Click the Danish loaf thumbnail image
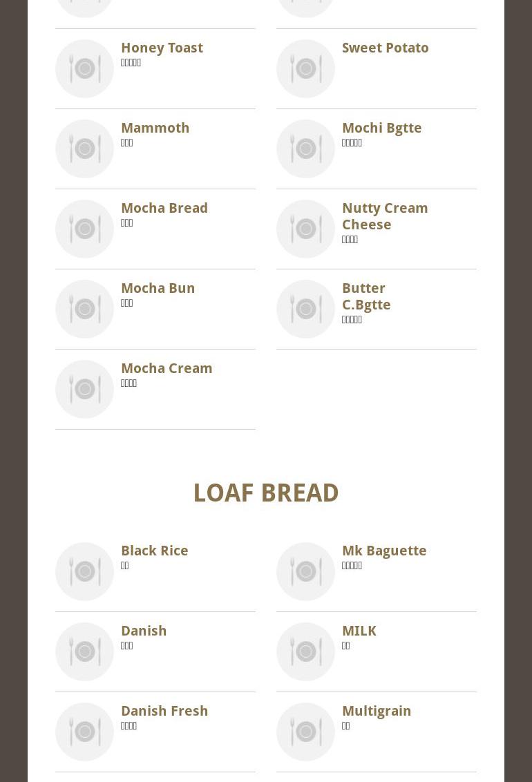The height and width of the screenshot is (782, 532). point(84,651)
